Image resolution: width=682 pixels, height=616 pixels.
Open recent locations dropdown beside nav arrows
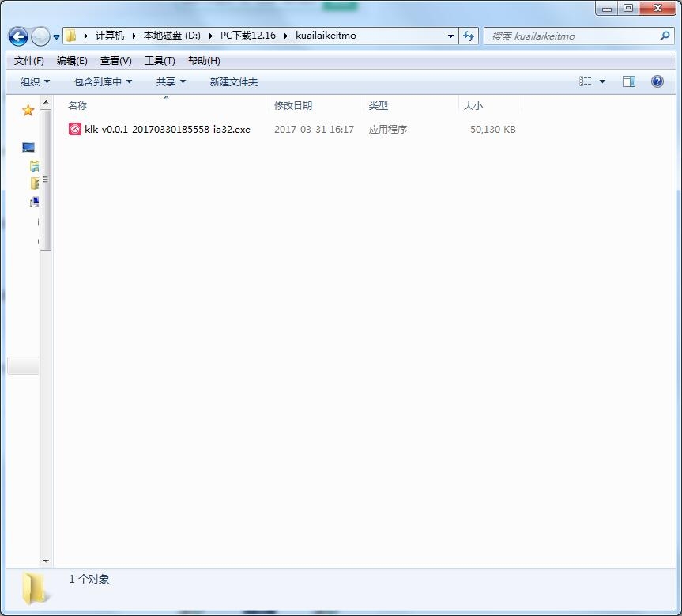point(57,37)
